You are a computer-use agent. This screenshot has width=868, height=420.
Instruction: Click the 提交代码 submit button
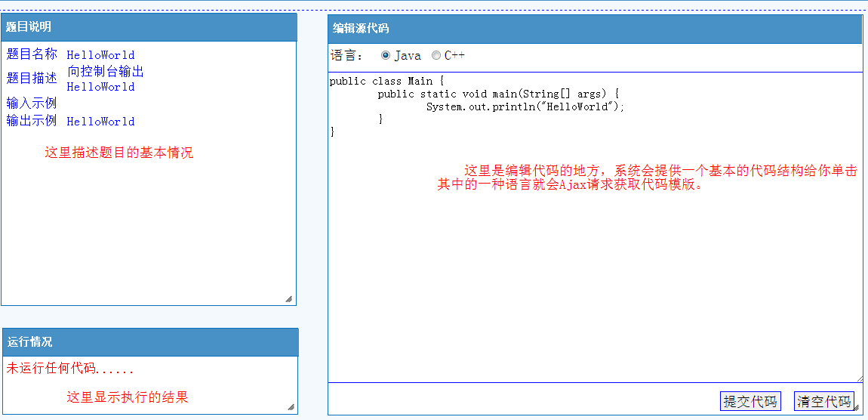coord(750,401)
